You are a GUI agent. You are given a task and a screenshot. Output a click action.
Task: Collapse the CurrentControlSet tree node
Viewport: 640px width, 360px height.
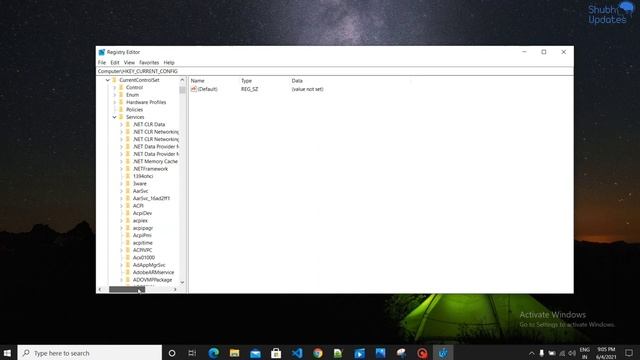(108, 80)
